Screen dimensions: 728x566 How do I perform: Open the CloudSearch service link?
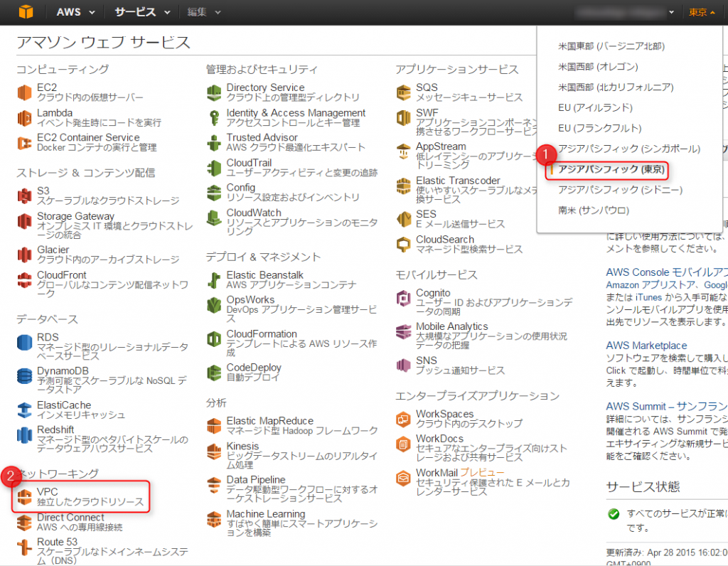(445, 240)
